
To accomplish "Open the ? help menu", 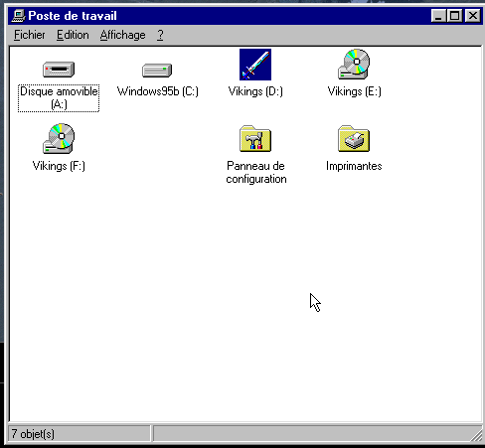I will pos(160,35).
